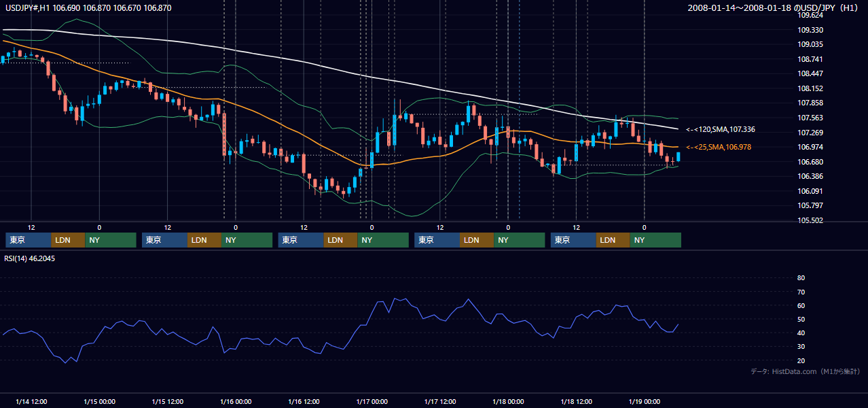Click the データ: HistData.com source credit

(x=806, y=371)
